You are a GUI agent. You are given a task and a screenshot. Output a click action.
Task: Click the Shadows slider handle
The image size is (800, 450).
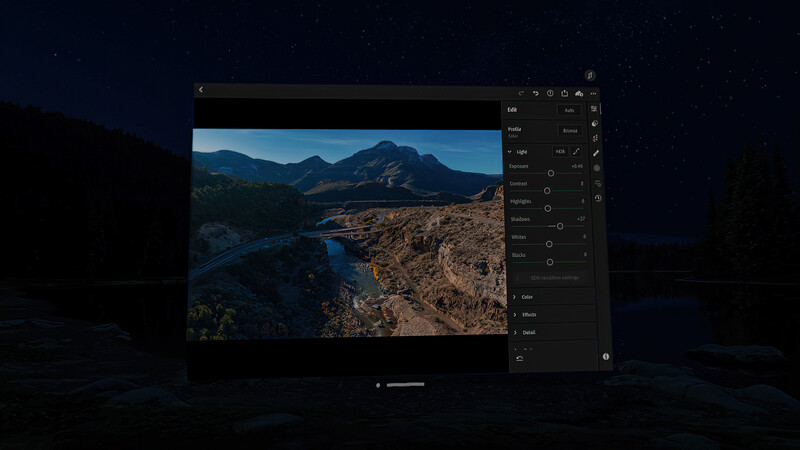pyautogui.click(x=560, y=226)
